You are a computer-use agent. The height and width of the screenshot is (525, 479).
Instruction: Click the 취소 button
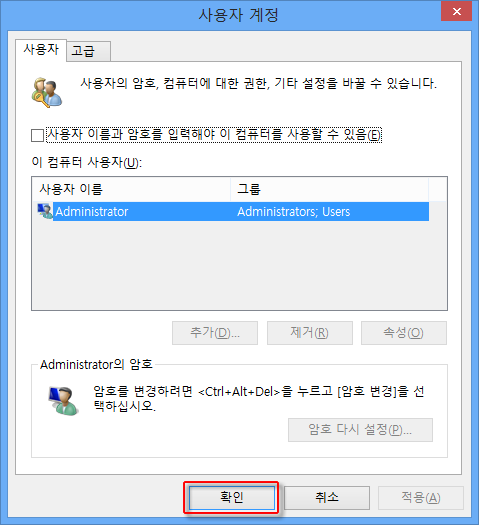[x=327, y=498]
